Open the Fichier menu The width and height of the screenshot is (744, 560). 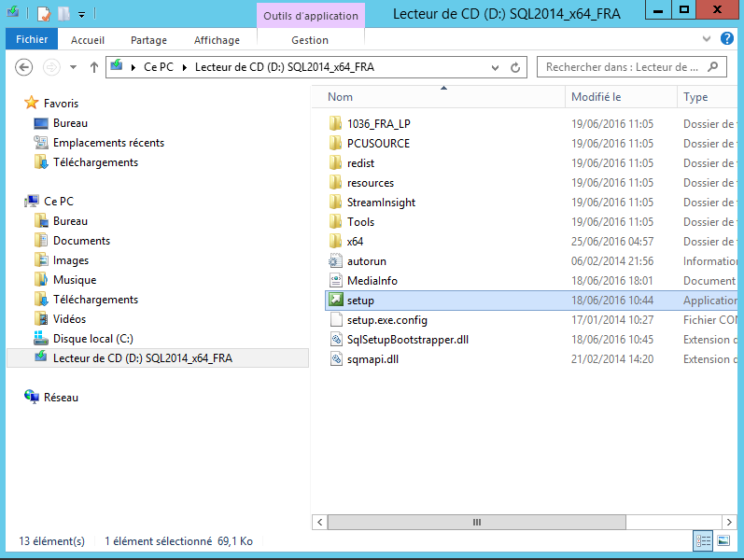click(x=32, y=39)
